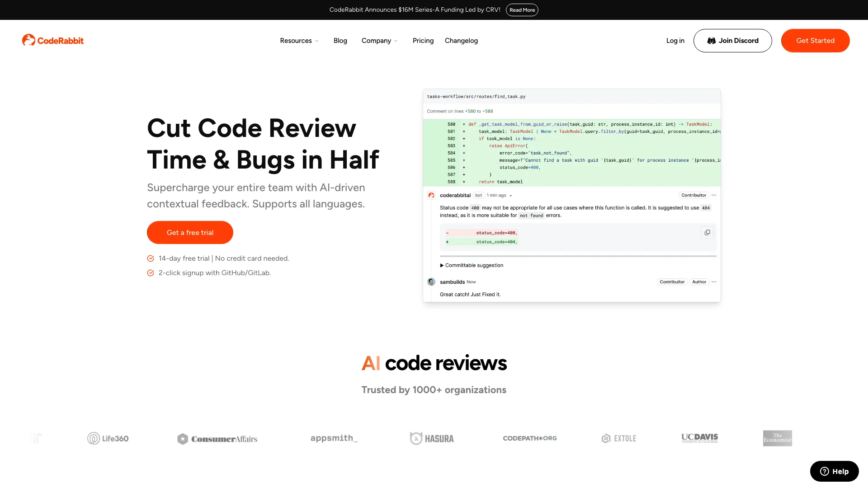Expand the Resources dropdown menu
Screen dimensions: 868x488
coord(300,41)
